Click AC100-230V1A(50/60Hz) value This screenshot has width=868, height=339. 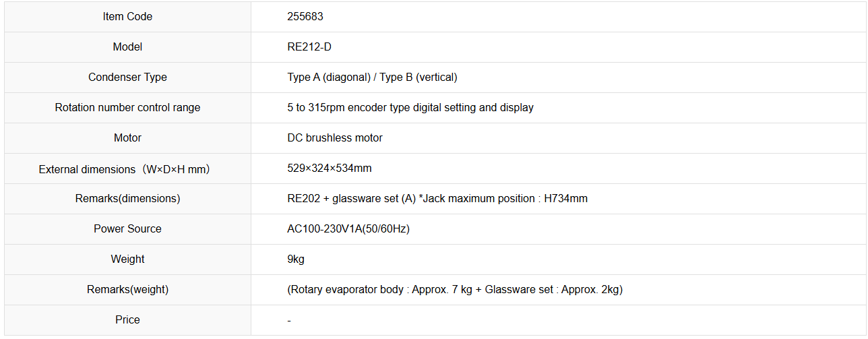click(x=348, y=229)
